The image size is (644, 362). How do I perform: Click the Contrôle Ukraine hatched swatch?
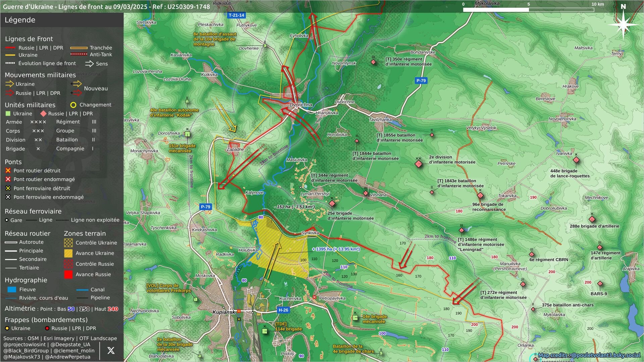[68, 243]
